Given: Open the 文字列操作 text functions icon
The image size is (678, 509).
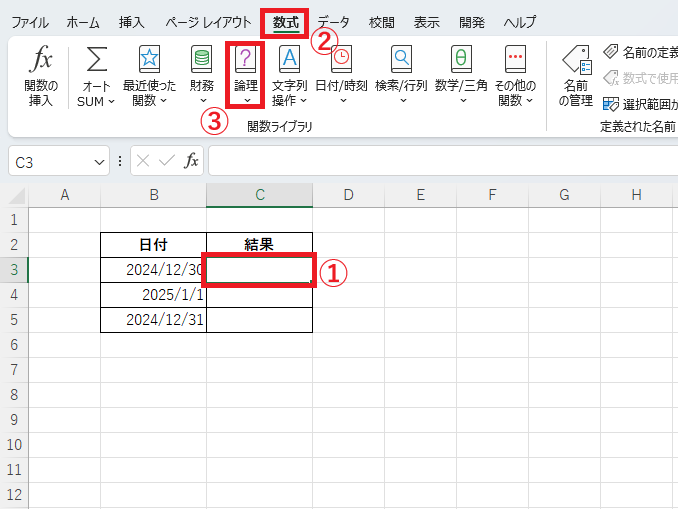Looking at the screenshot, I should 289,59.
